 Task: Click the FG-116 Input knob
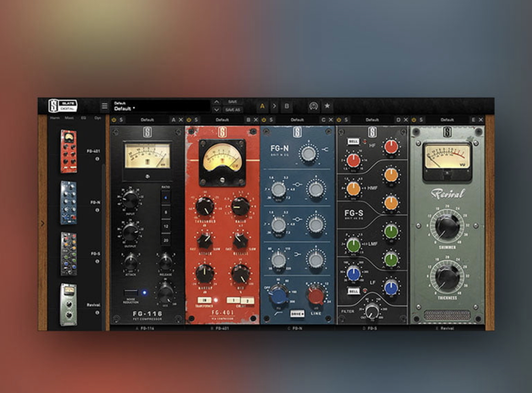[130, 200]
